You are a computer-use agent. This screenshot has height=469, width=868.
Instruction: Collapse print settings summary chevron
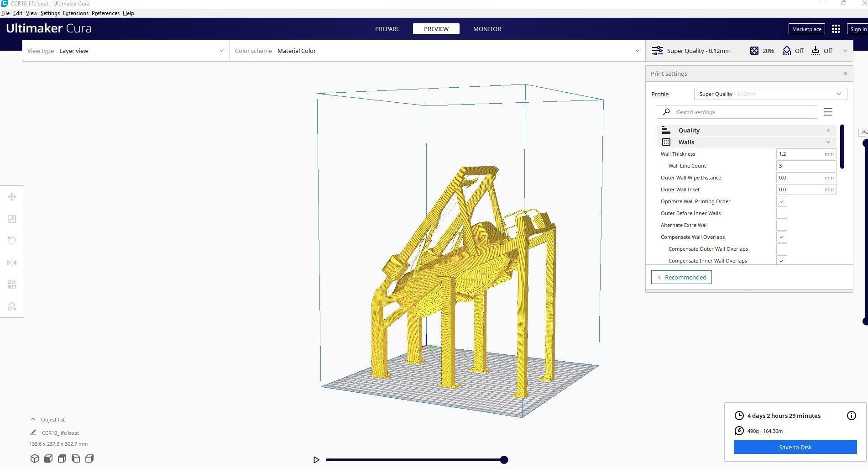click(x=845, y=51)
